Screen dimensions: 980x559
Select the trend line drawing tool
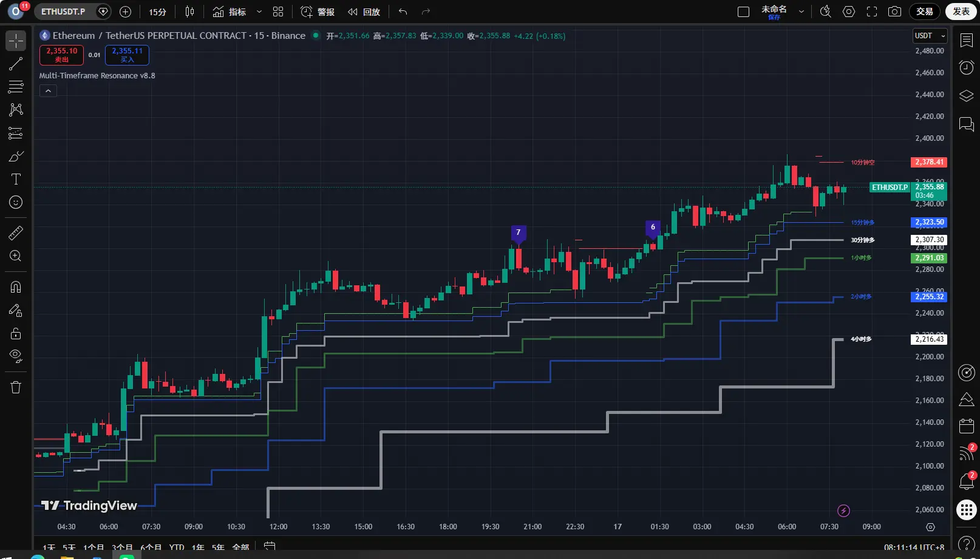click(16, 64)
